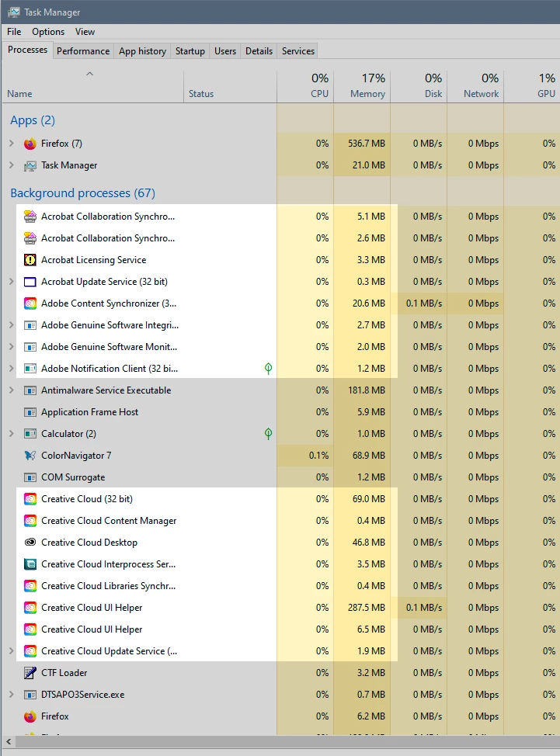
Task: Sort processes by the Name column
Action: (x=92, y=86)
